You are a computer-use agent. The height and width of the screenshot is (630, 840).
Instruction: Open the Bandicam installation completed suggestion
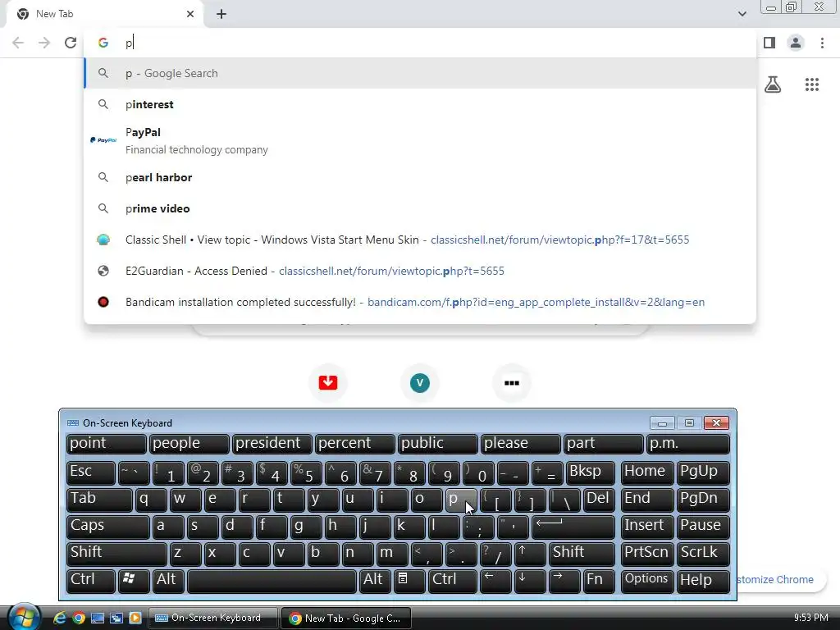tap(420, 302)
